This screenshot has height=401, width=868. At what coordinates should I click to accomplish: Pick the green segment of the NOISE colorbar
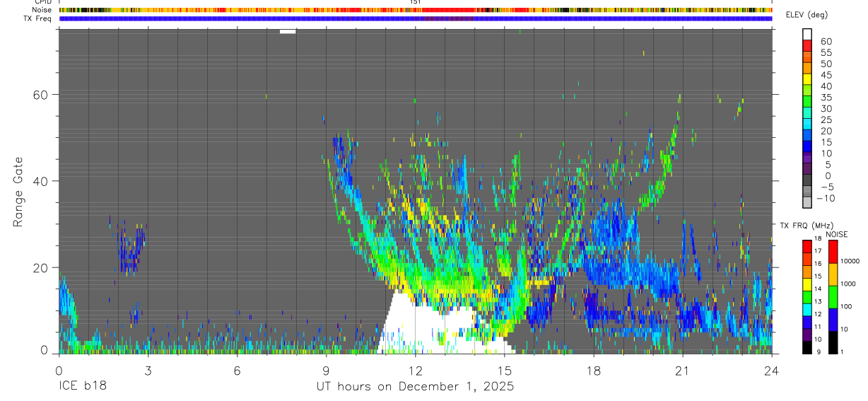(832, 297)
